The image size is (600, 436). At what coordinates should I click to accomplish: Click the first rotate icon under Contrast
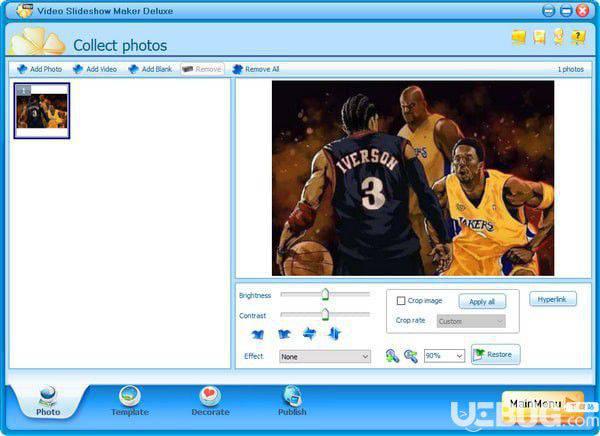(258, 334)
